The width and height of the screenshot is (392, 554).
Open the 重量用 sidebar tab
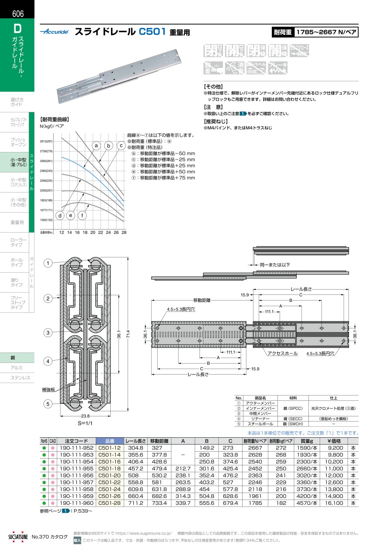click(17, 223)
